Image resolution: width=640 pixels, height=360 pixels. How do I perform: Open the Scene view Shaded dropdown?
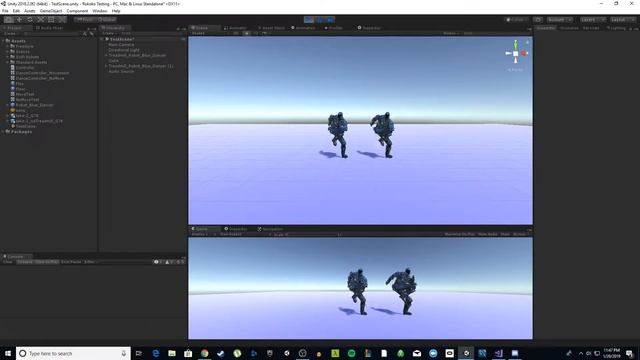pyautogui.click(x=203, y=33)
